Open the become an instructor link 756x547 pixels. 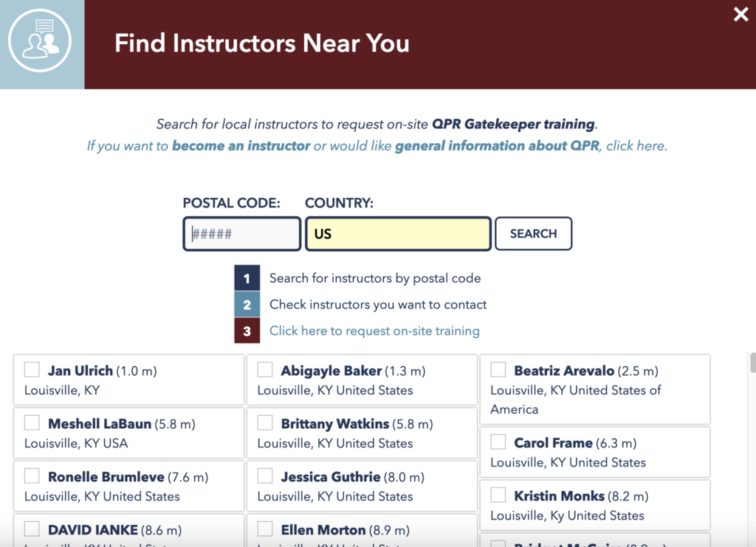coord(241,146)
